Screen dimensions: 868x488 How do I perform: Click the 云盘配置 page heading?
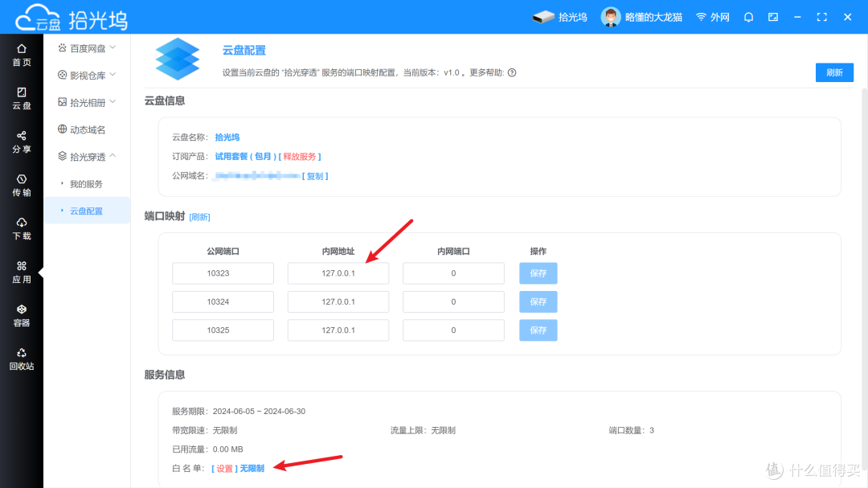(x=244, y=51)
